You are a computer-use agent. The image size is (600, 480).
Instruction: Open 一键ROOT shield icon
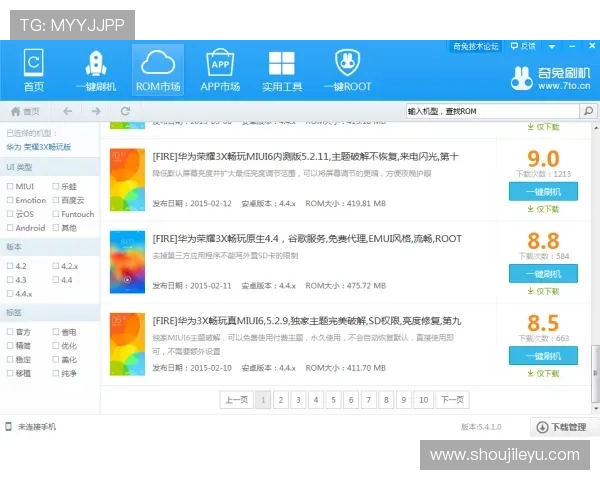[347, 70]
